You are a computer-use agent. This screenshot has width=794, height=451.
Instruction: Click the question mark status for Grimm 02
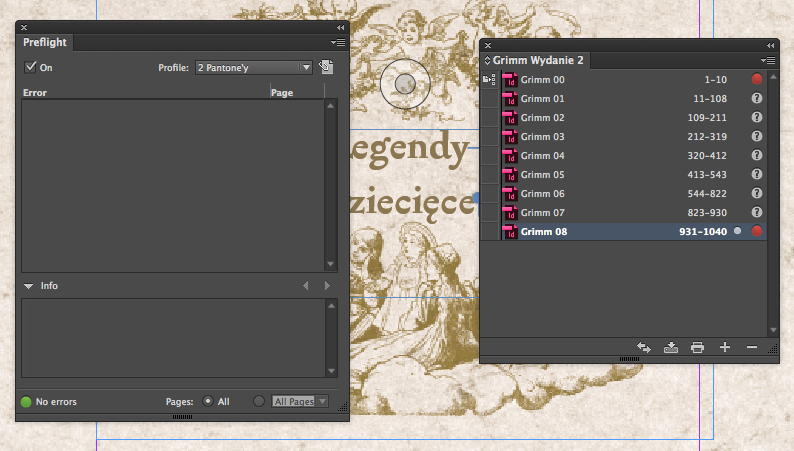click(757, 117)
